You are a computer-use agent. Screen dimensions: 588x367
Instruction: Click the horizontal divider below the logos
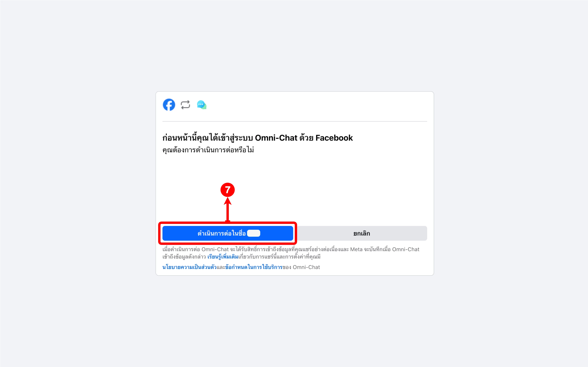tap(295, 121)
